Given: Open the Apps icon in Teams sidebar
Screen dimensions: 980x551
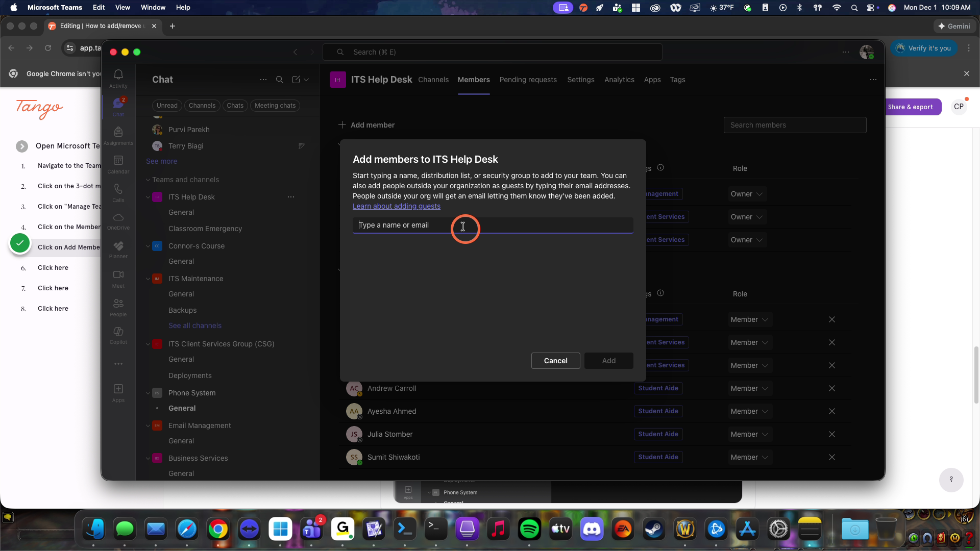Looking at the screenshot, I should [x=118, y=393].
